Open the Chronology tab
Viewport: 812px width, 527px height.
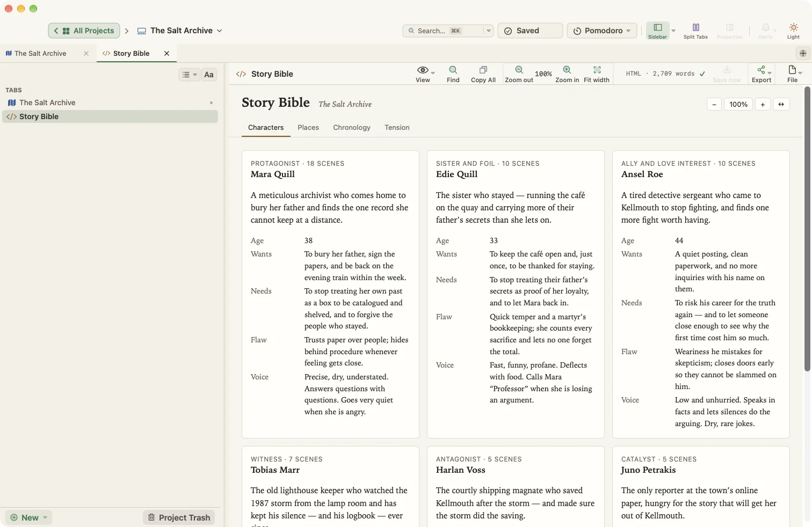[x=352, y=128]
